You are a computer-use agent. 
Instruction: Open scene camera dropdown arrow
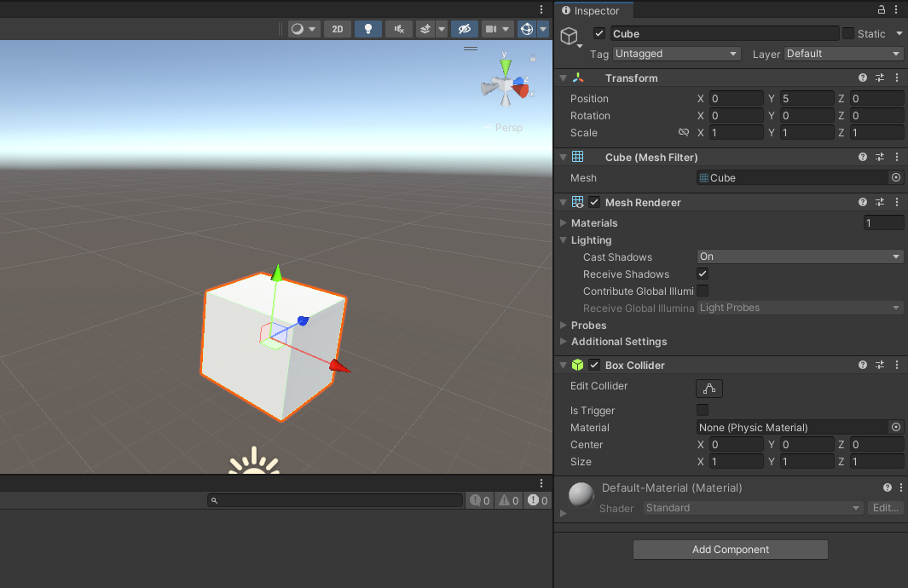(506, 29)
